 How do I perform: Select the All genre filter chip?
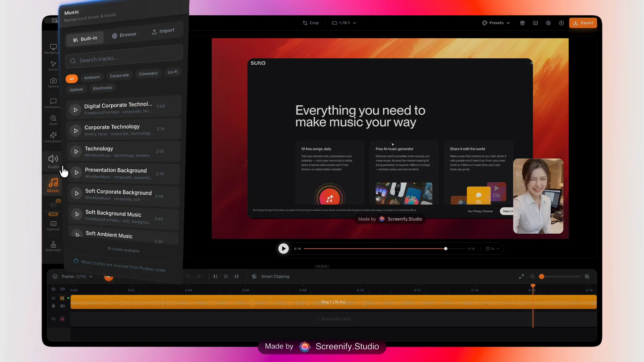coord(72,79)
